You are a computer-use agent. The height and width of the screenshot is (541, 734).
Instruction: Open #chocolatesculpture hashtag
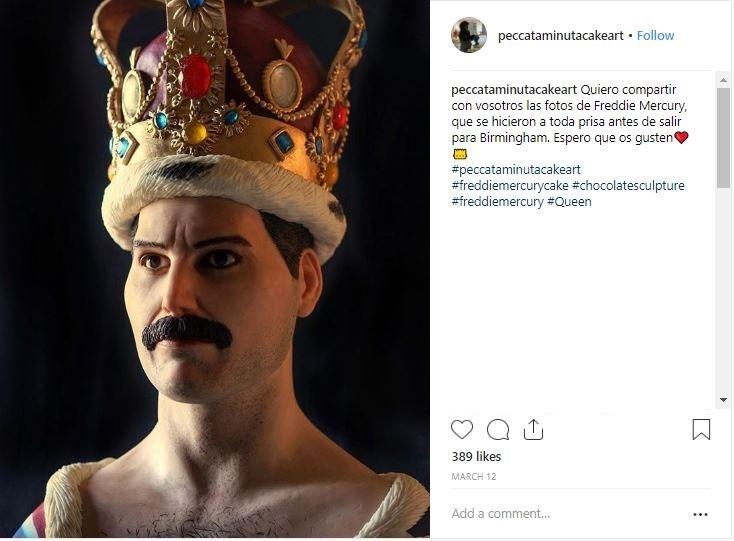628,185
